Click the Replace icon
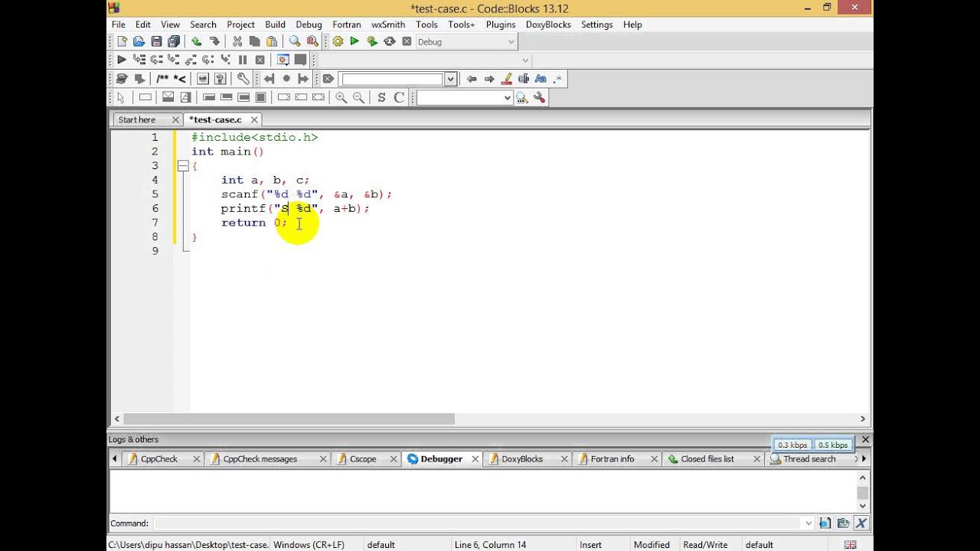The width and height of the screenshot is (980, 551). pos(312,41)
